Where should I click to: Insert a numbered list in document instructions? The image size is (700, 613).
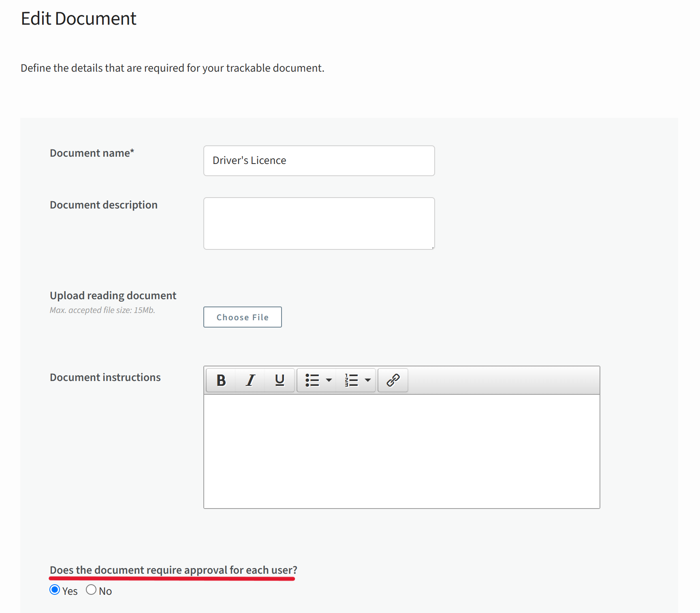[x=351, y=380]
